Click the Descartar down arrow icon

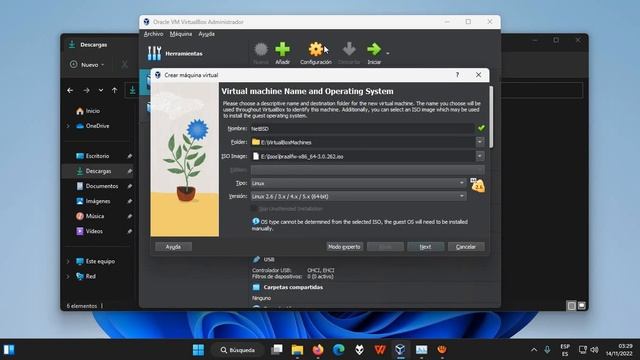coord(349,49)
